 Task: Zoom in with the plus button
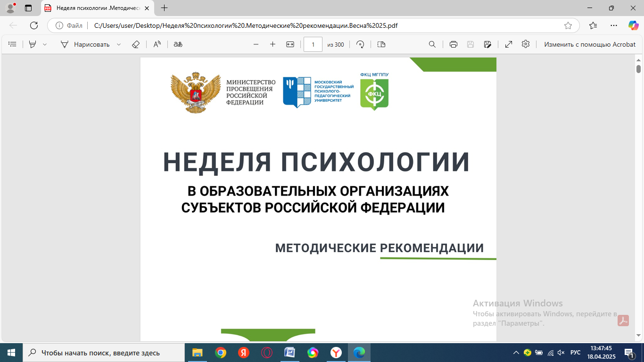point(272,44)
